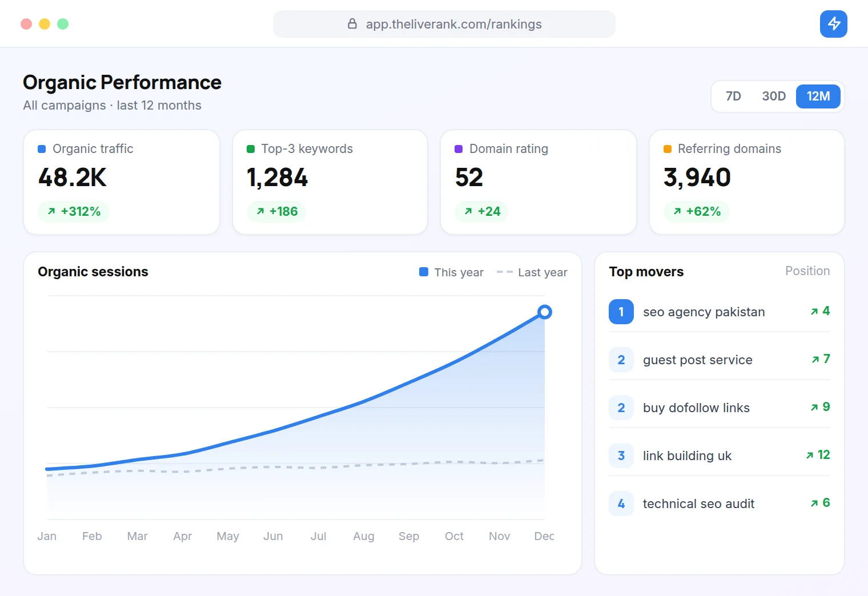Select the 12M time range tab

pos(818,96)
